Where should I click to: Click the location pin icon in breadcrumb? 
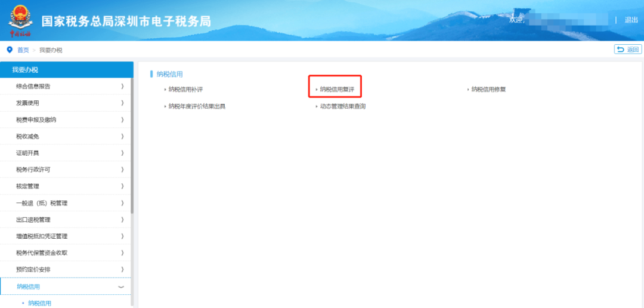[10, 50]
